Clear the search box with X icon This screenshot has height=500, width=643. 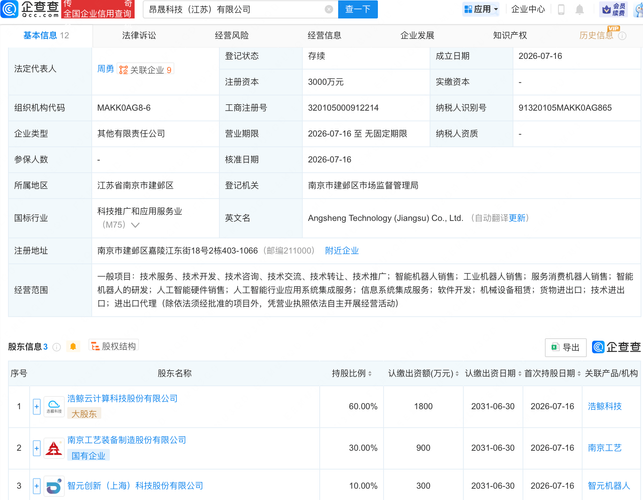pos(328,9)
